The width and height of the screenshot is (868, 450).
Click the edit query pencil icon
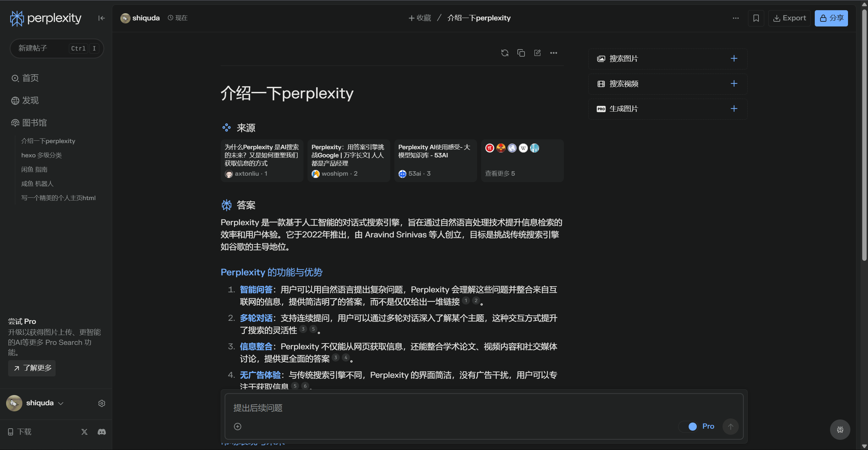click(x=537, y=53)
